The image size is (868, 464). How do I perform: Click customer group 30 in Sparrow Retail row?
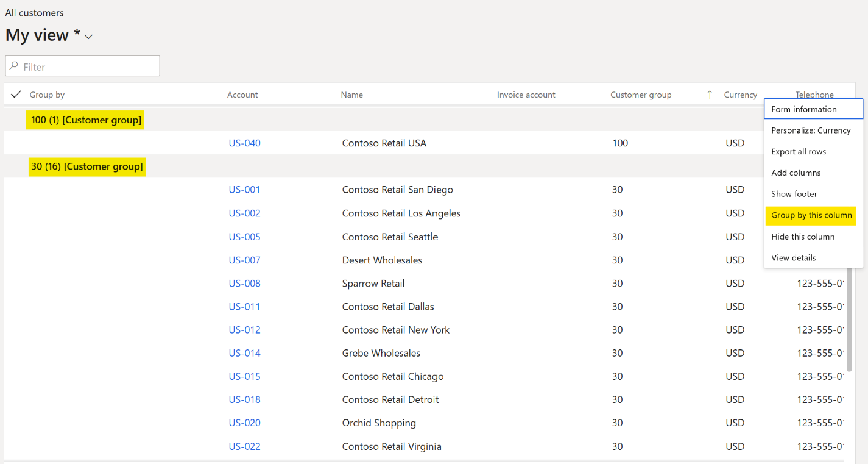tap(618, 284)
